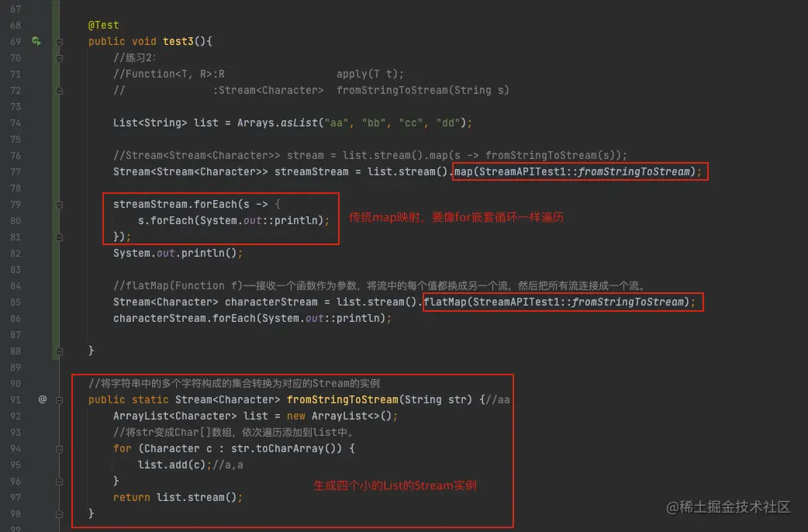Click line number 85 in the gutter
Screen dimensions: 808x532
16,302
